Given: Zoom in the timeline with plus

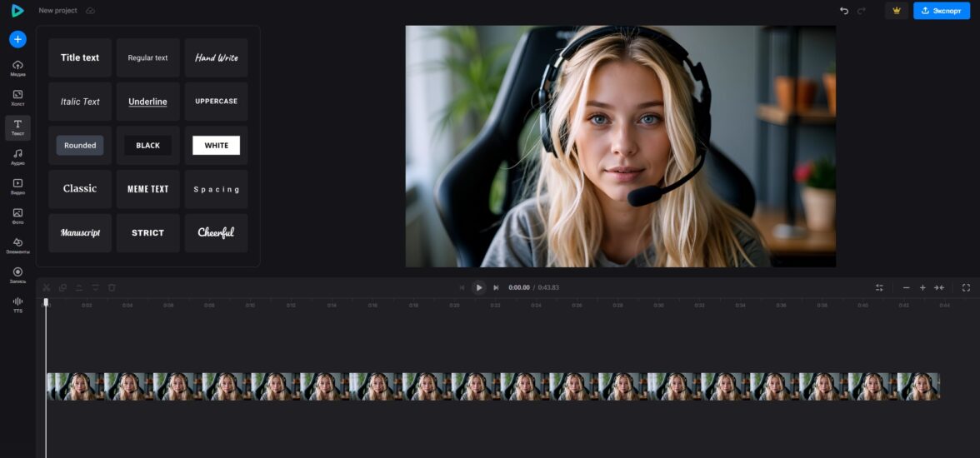Looking at the screenshot, I should click(x=922, y=287).
